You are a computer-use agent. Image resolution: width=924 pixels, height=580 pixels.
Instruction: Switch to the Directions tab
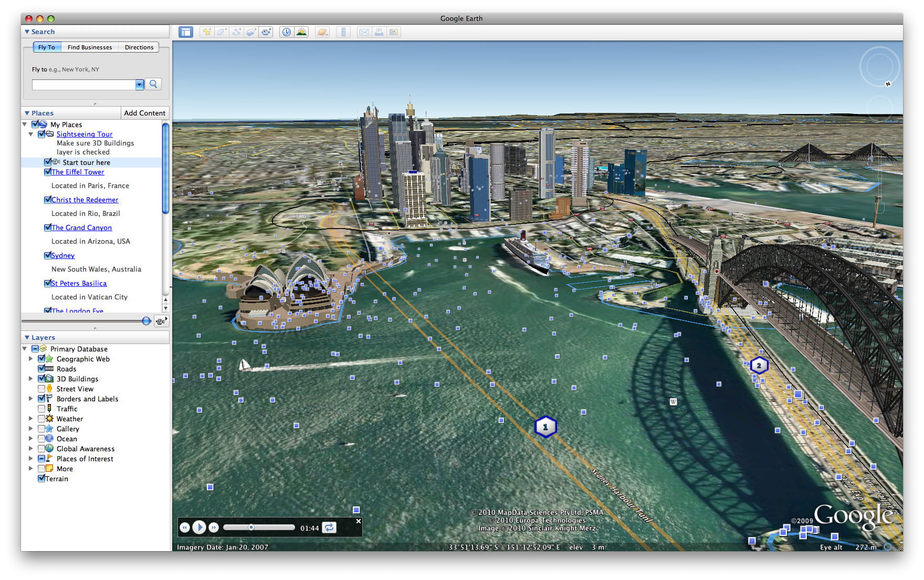click(139, 47)
